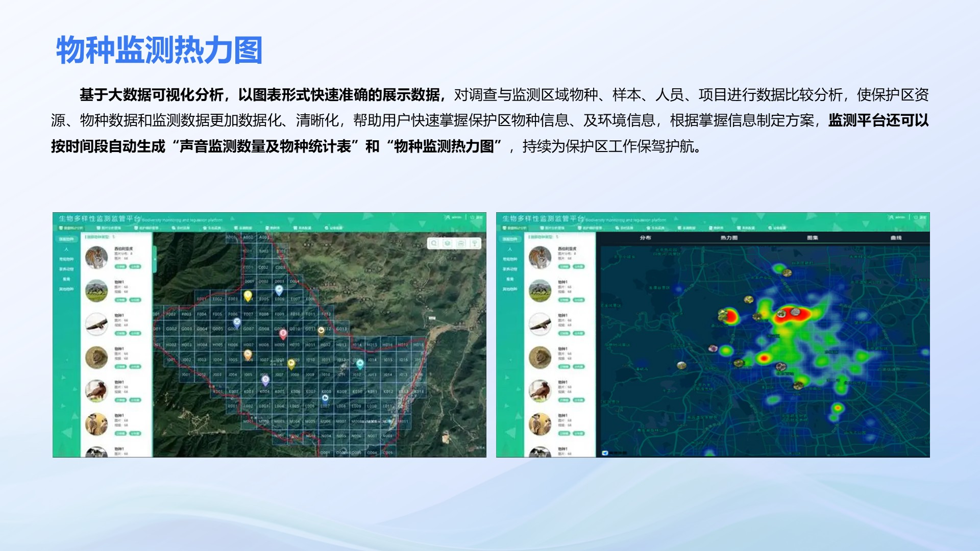Click the layers icon in satellite map toolbar
980x551 pixels.
[x=448, y=243]
